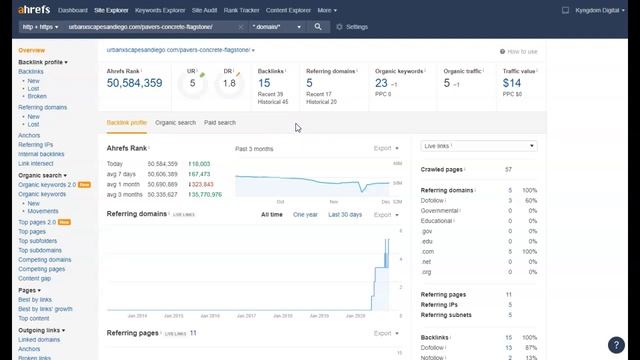Switch to Organic search tab
This screenshot has height=360, width=640.
176,123
